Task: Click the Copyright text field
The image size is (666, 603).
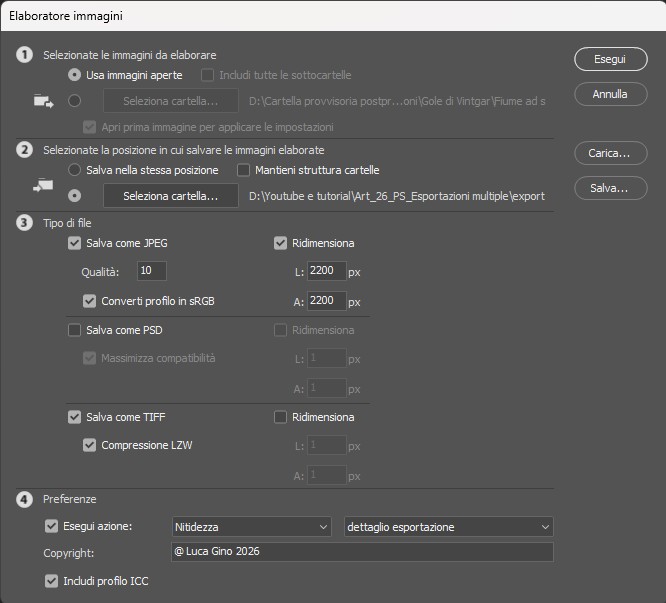Action: tap(361, 552)
